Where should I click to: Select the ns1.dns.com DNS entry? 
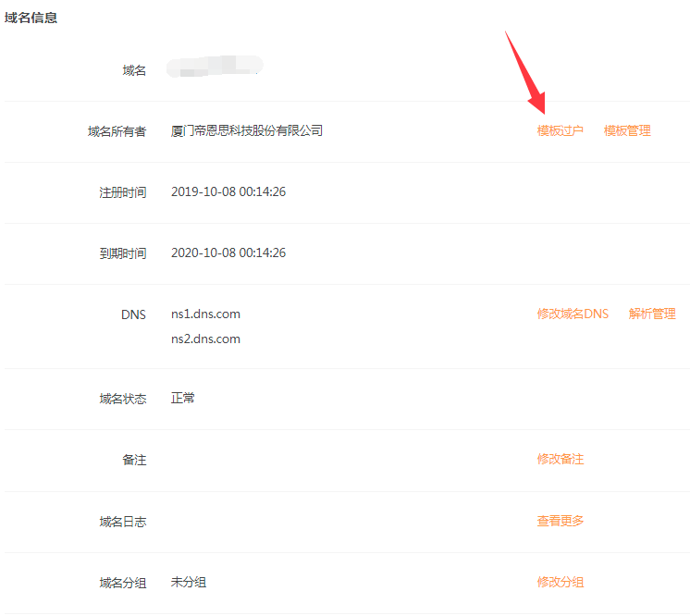click(205, 314)
